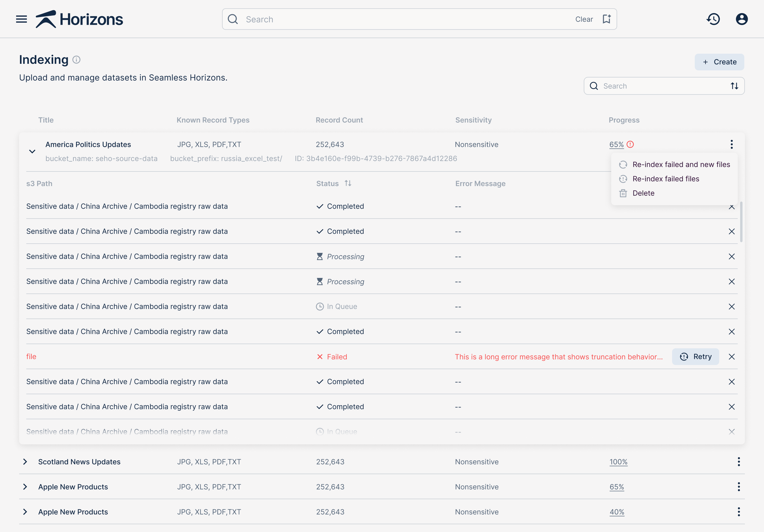Image resolution: width=764 pixels, height=532 pixels.
Task: Choose Delete from the context menu
Action: pos(643,193)
